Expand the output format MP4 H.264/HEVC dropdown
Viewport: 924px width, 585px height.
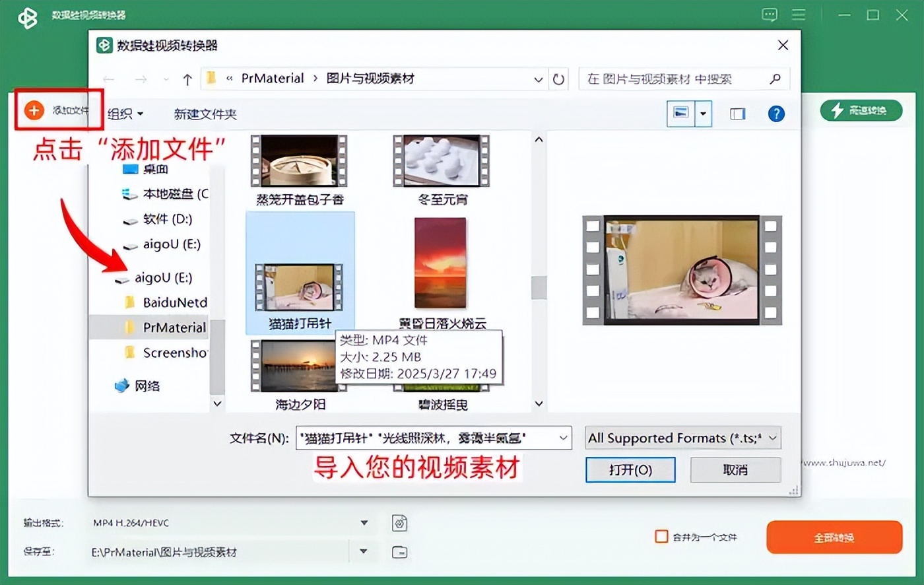pos(364,523)
